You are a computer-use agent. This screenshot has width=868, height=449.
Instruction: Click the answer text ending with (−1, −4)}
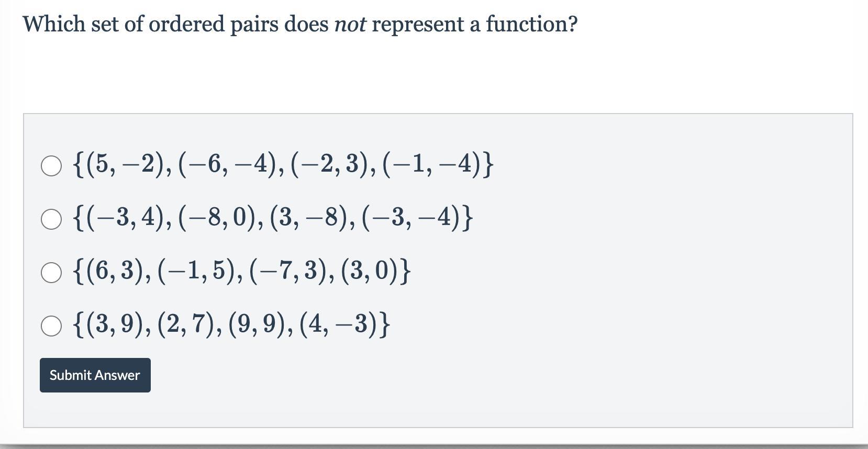[283, 165]
